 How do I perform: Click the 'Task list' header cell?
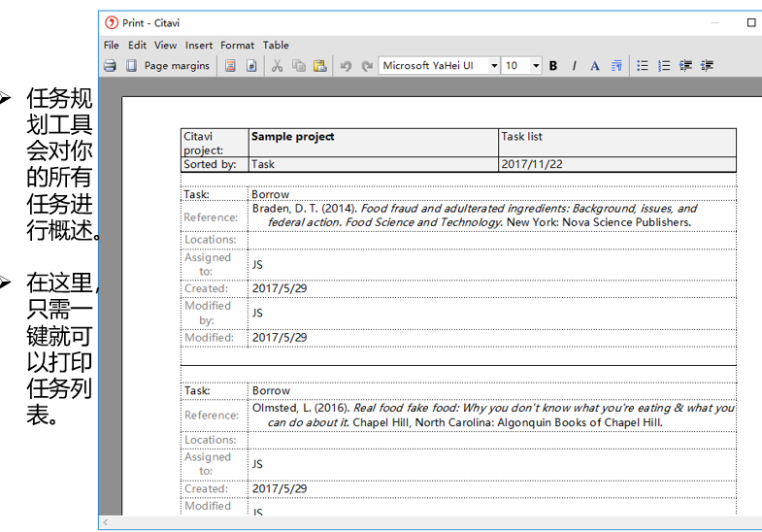point(617,143)
